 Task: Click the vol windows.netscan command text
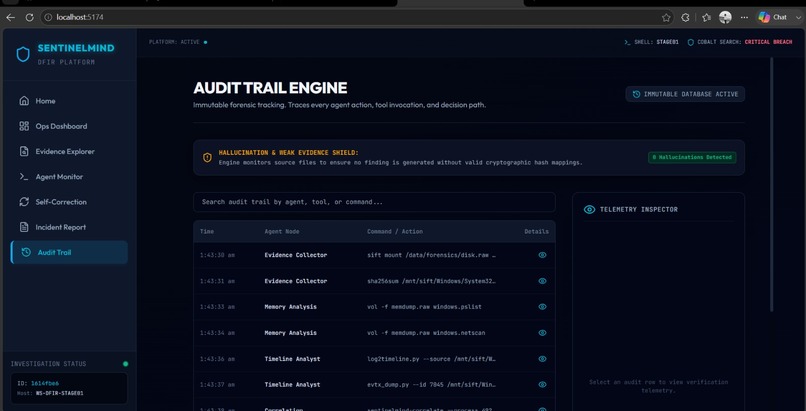click(426, 333)
